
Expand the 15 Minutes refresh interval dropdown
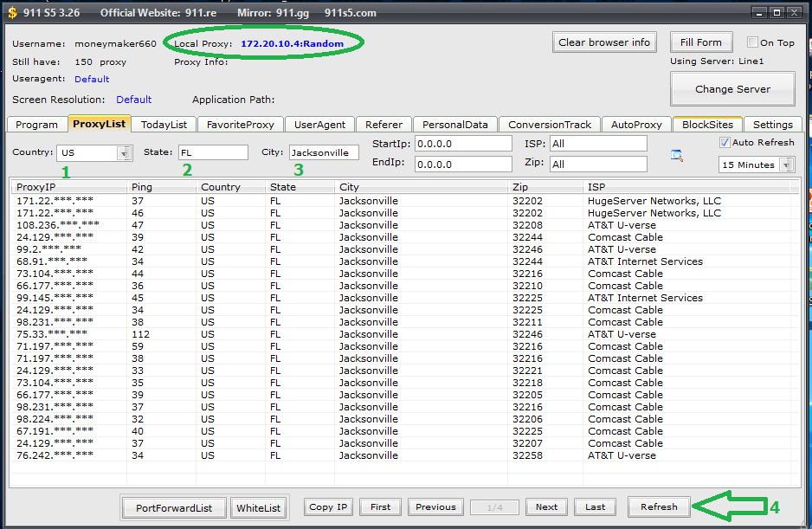point(786,165)
